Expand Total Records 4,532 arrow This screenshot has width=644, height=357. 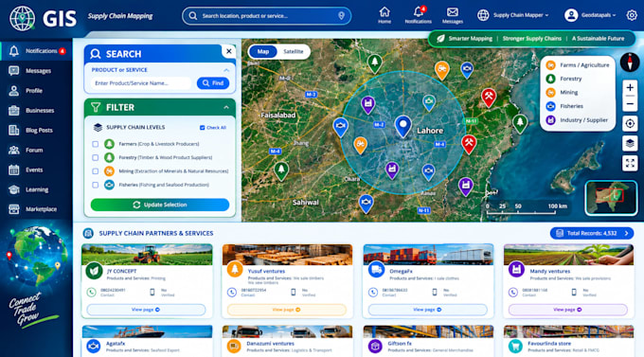[x=626, y=233]
